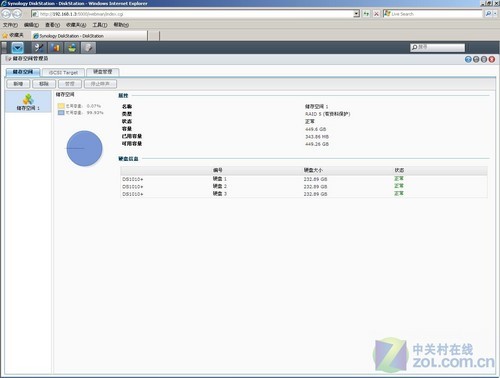Image resolution: width=500 pixels, height=378 pixels.
Task: Click the 232.89 GB size in 硬盘 2 row
Action: [315, 187]
